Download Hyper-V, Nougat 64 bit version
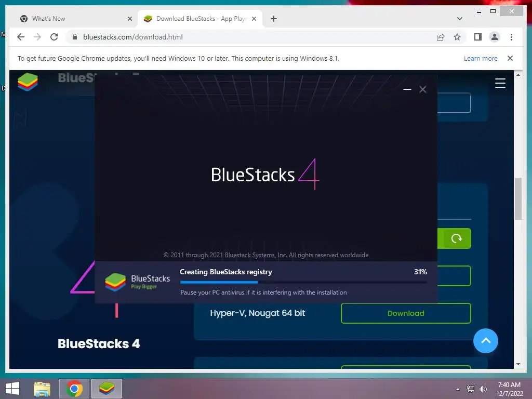 pos(406,313)
